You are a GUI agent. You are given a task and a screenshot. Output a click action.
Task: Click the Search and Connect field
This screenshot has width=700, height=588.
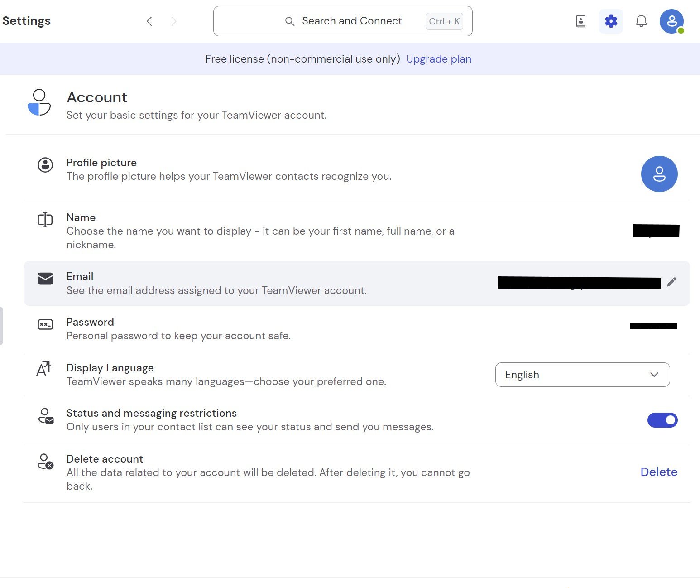343,21
